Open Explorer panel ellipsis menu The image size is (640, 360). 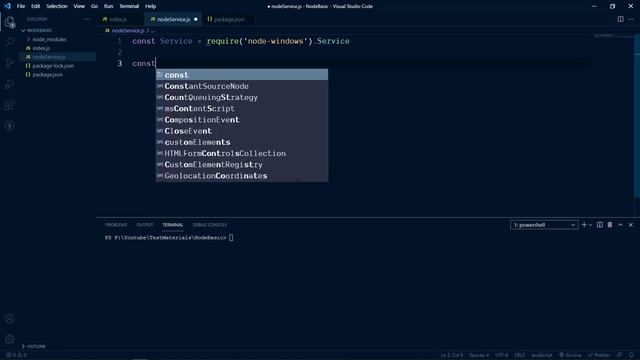(87, 19)
